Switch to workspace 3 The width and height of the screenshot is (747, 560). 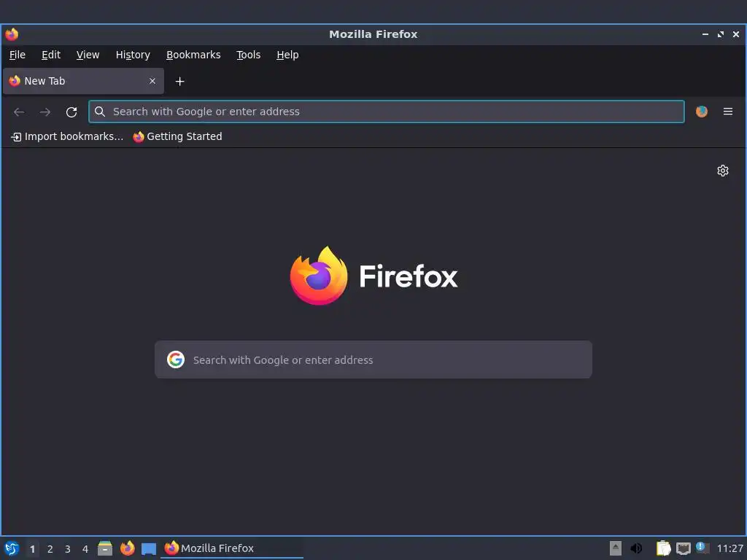click(x=68, y=549)
